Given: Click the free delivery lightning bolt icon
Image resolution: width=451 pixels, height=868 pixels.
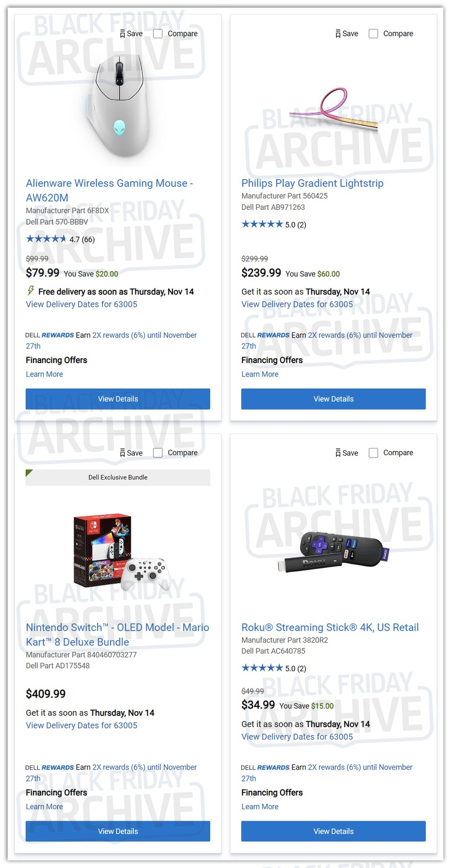Looking at the screenshot, I should click(x=31, y=291).
